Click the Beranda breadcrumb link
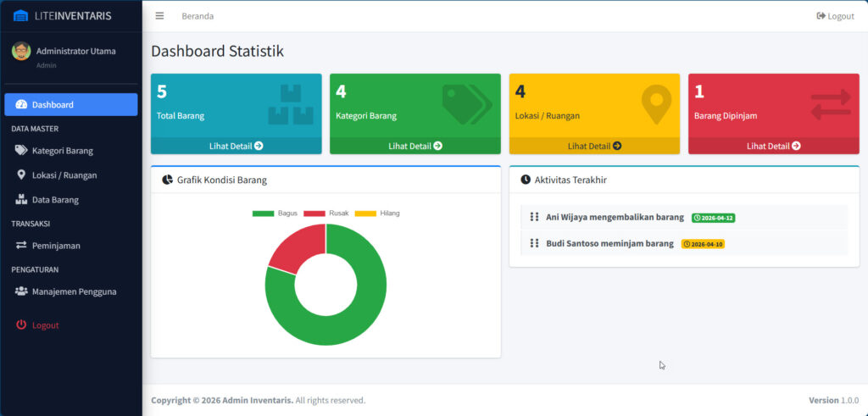This screenshot has height=416, width=868. click(198, 16)
